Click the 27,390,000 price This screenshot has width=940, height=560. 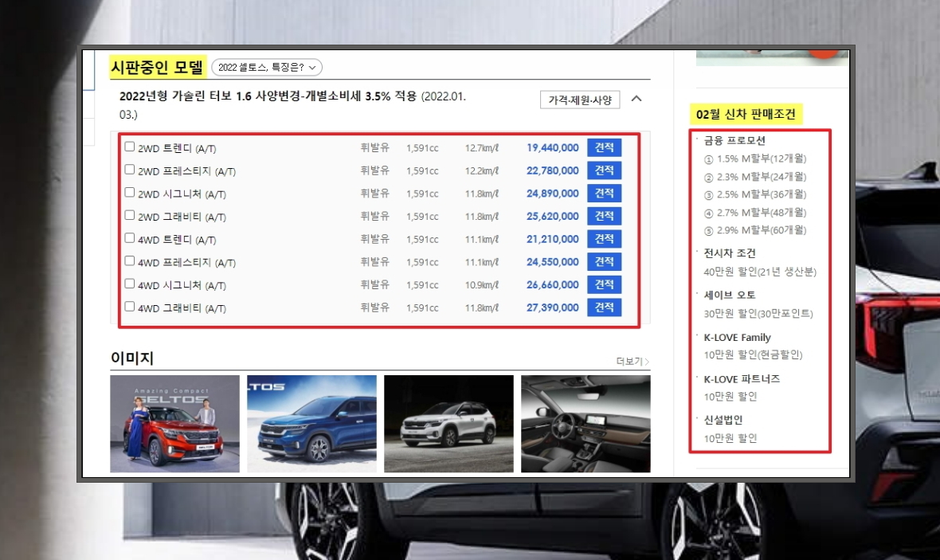[553, 307]
